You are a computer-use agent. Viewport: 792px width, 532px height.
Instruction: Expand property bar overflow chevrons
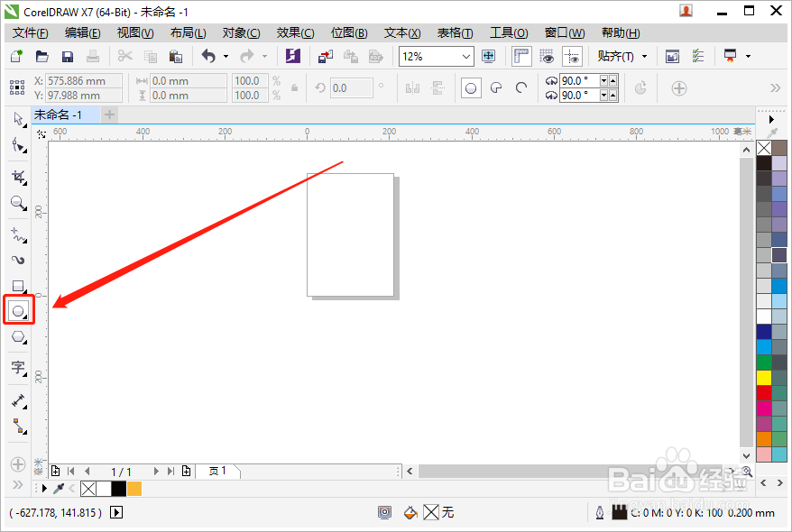click(776, 88)
